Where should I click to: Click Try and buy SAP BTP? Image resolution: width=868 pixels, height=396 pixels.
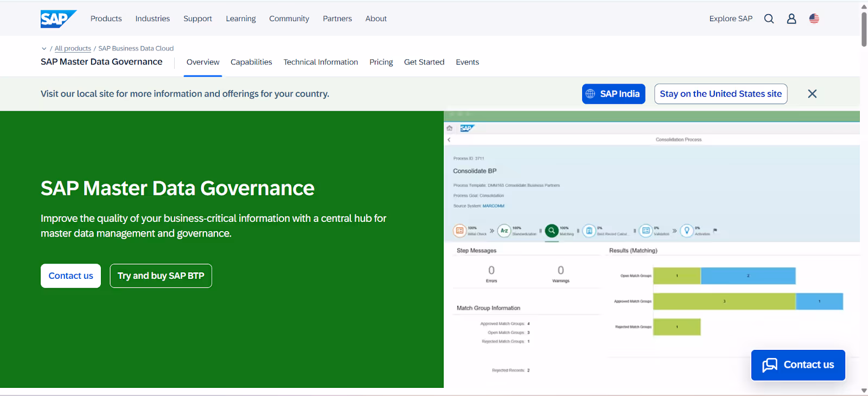point(161,276)
